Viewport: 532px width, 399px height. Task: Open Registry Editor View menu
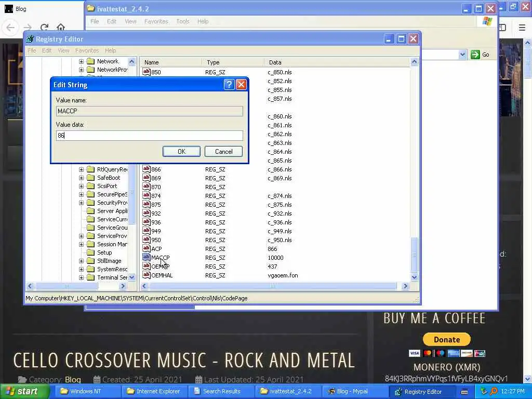63,50
